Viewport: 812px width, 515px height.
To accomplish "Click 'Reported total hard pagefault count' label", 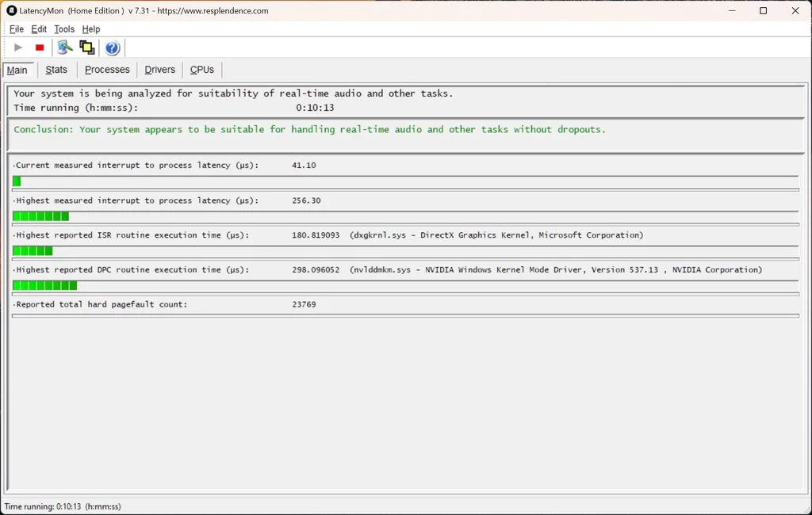I will coord(101,304).
